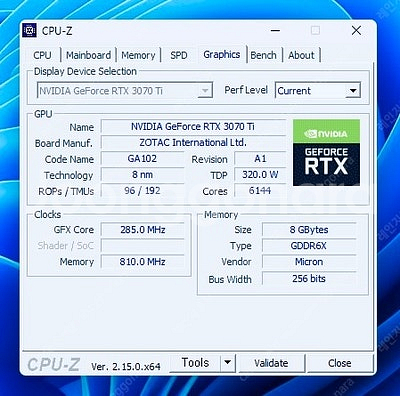
Task: Minimize the CPU-Z window
Action: coord(275,31)
